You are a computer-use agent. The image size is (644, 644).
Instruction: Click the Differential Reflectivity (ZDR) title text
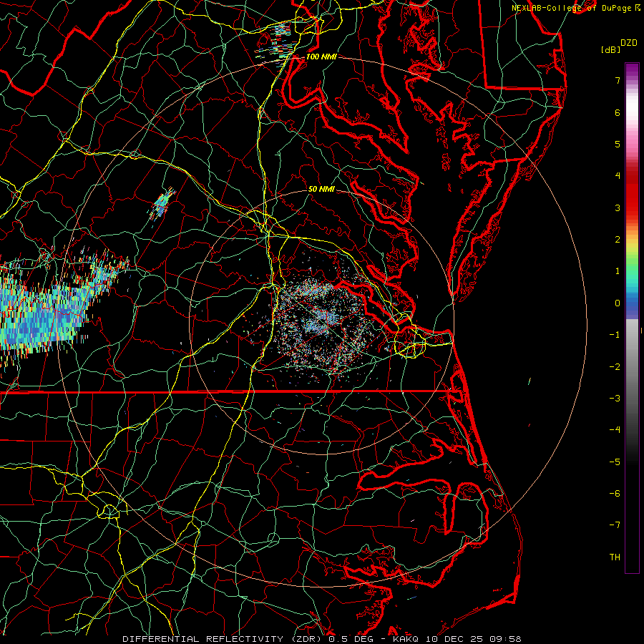point(223,639)
